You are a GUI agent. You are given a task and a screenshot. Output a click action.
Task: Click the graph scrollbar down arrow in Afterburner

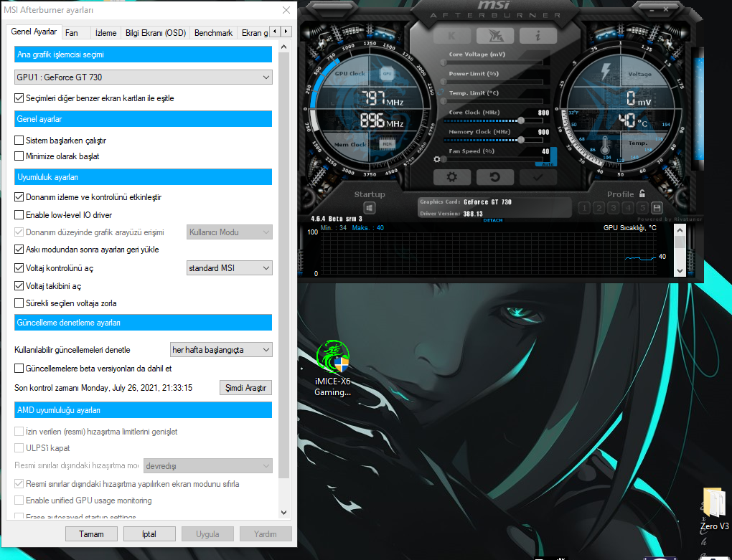[680, 271]
